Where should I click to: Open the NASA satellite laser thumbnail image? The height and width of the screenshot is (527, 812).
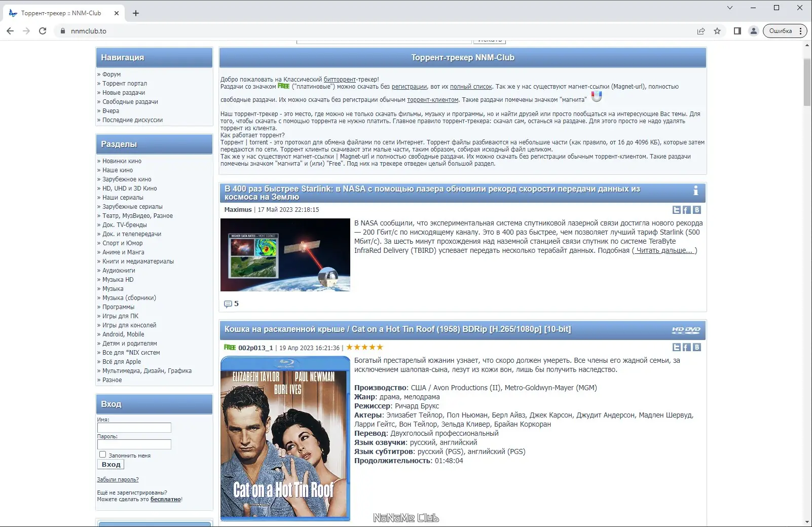[285, 255]
